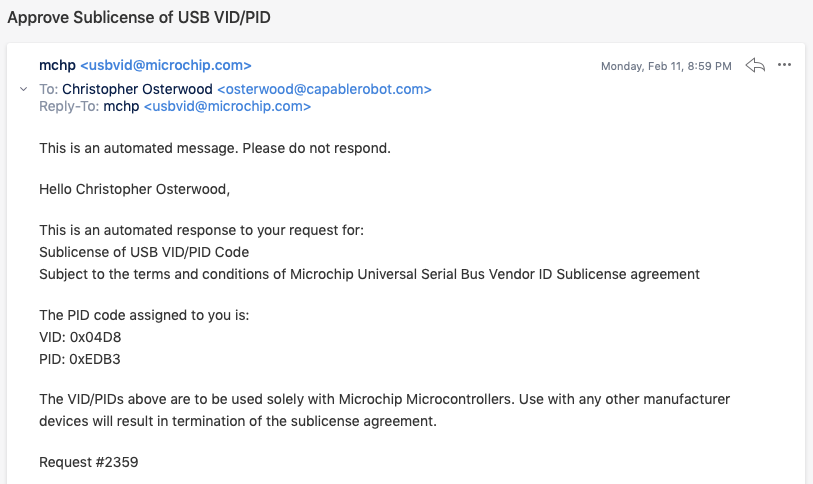Click the 'Hello Christopher Osterwood' greeting
This screenshot has width=813, height=484.
tap(134, 189)
